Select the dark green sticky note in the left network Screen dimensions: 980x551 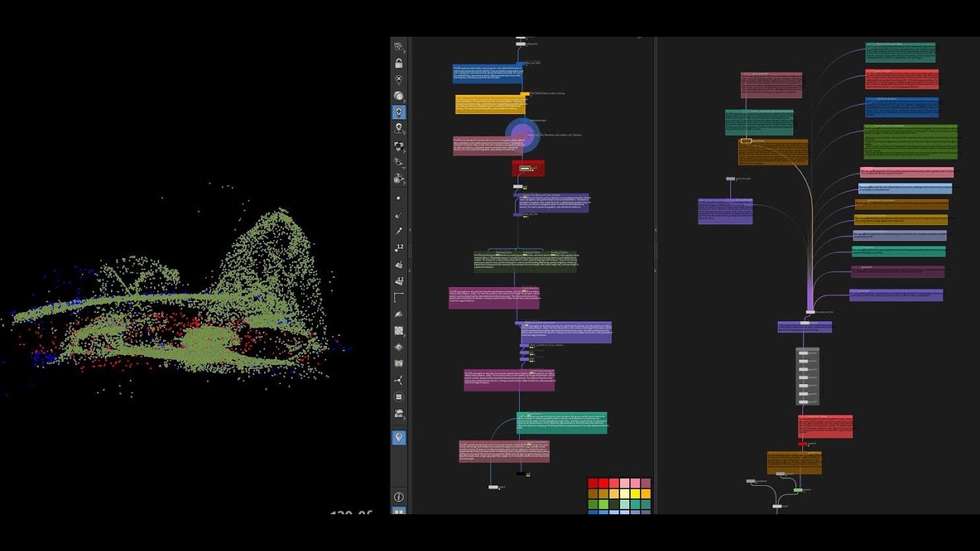point(525,261)
